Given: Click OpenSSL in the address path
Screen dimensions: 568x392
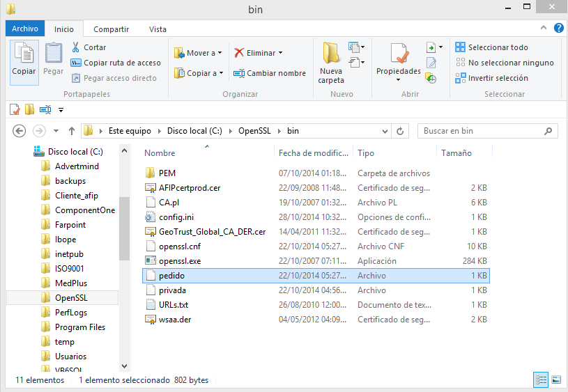Looking at the screenshot, I should (x=254, y=131).
